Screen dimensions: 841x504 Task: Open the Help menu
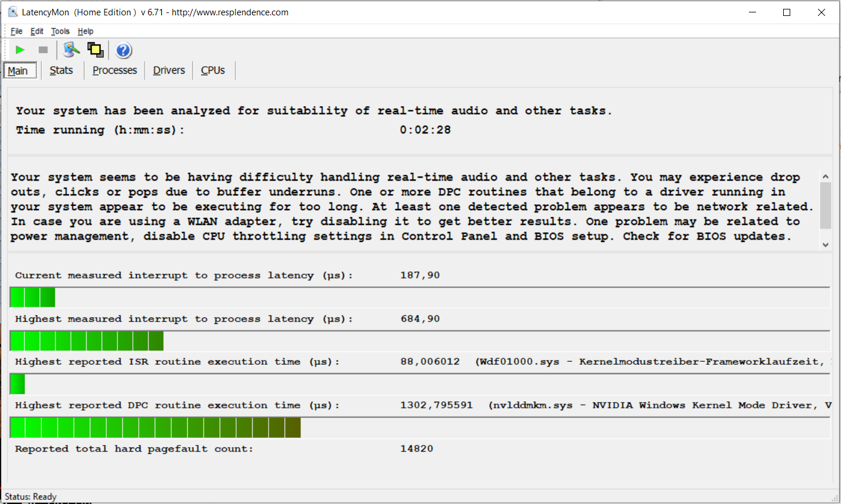point(86,31)
